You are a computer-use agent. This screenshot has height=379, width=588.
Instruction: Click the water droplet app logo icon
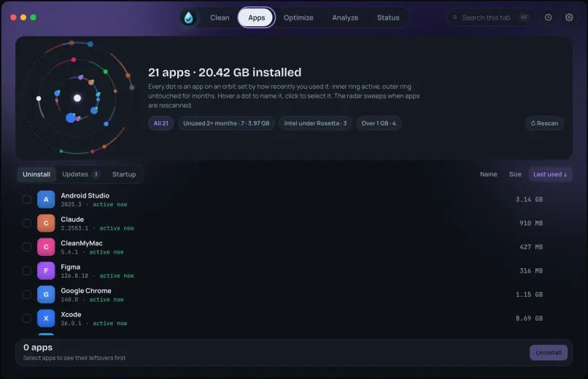coord(188,17)
